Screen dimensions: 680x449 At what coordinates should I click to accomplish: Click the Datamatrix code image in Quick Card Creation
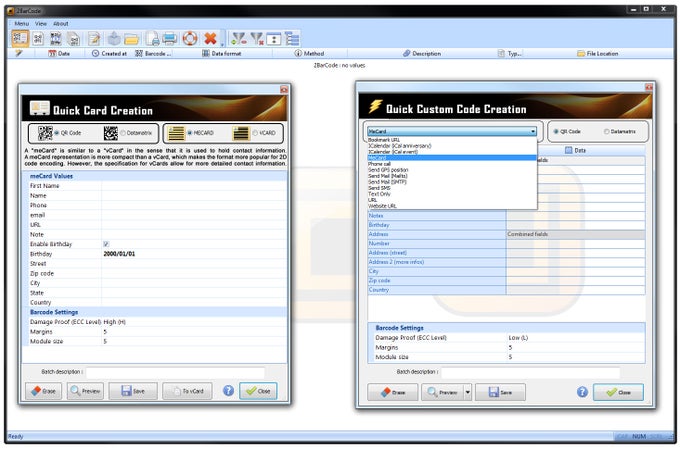[111, 133]
